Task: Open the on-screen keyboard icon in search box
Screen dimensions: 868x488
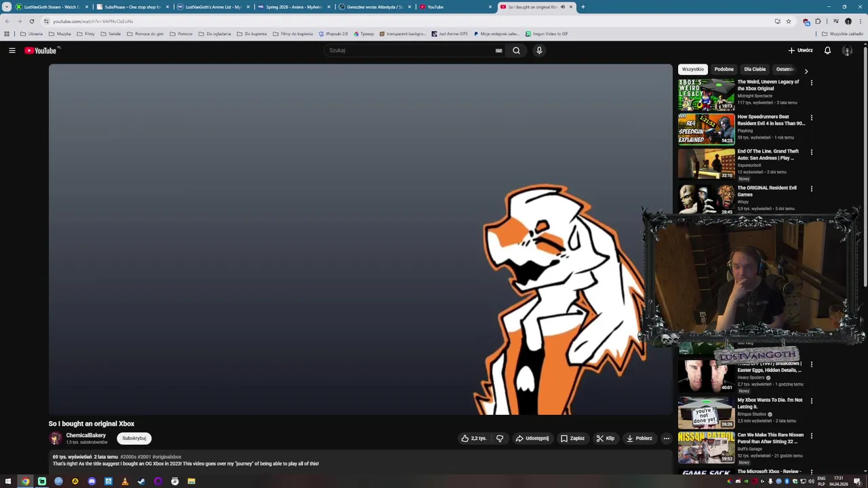Action: [x=498, y=50]
